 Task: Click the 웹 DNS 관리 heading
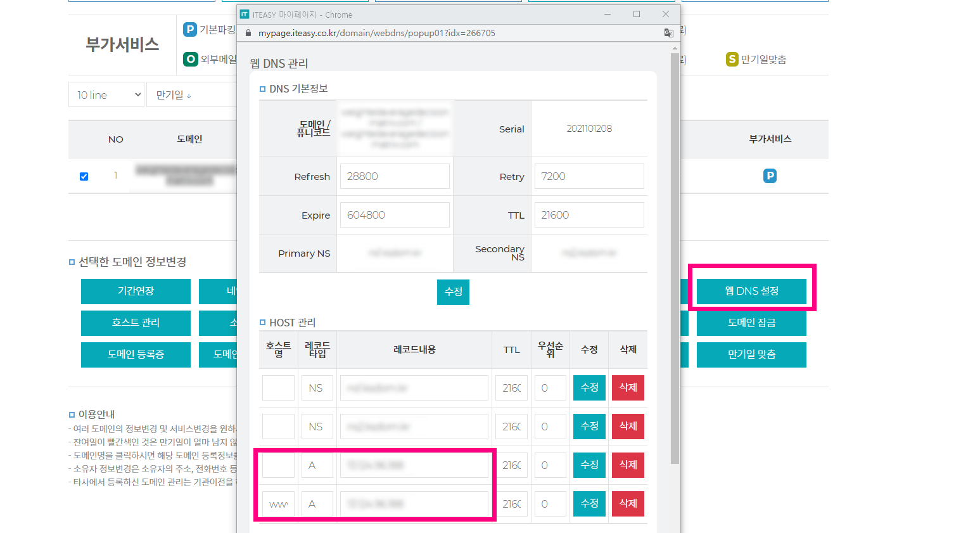[279, 63]
